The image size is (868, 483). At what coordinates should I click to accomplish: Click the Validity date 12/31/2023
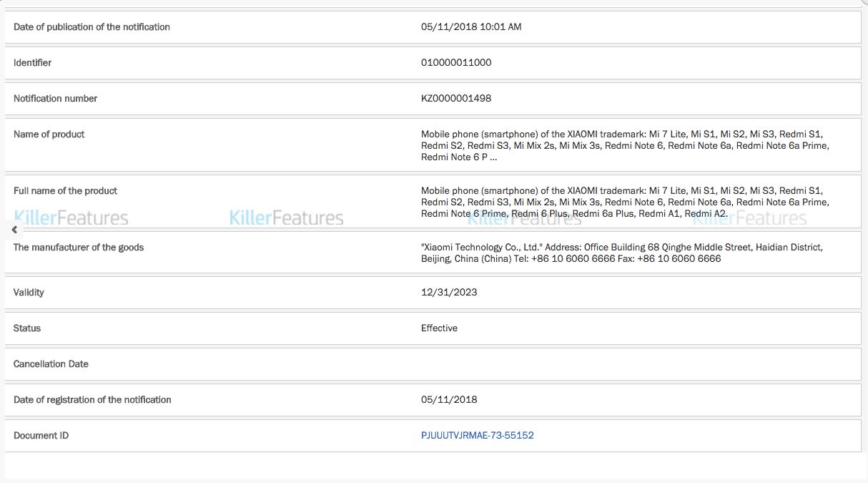(x=449, y=292)
